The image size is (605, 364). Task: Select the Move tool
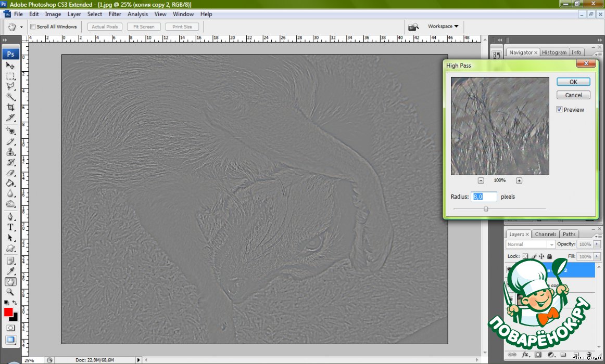pos(10,66)
